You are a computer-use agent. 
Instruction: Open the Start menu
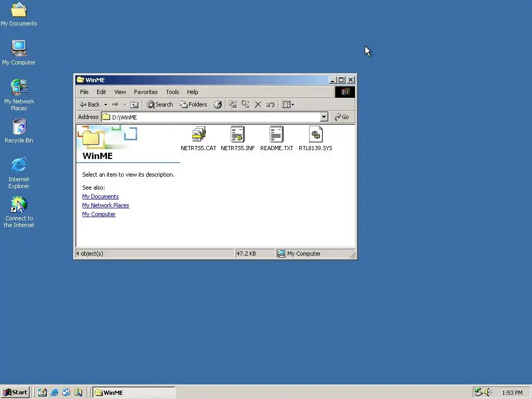15,393
